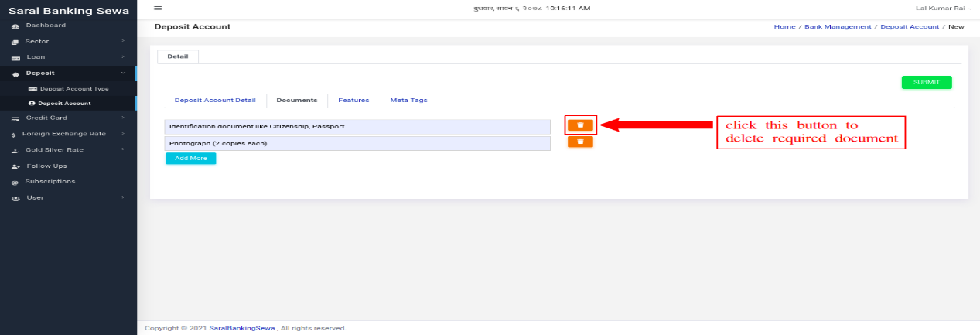Image resolution: width=980 pixels, height=335 pixels.
Task: Click the Dashboard gauge icon
Action: (15, 26)
